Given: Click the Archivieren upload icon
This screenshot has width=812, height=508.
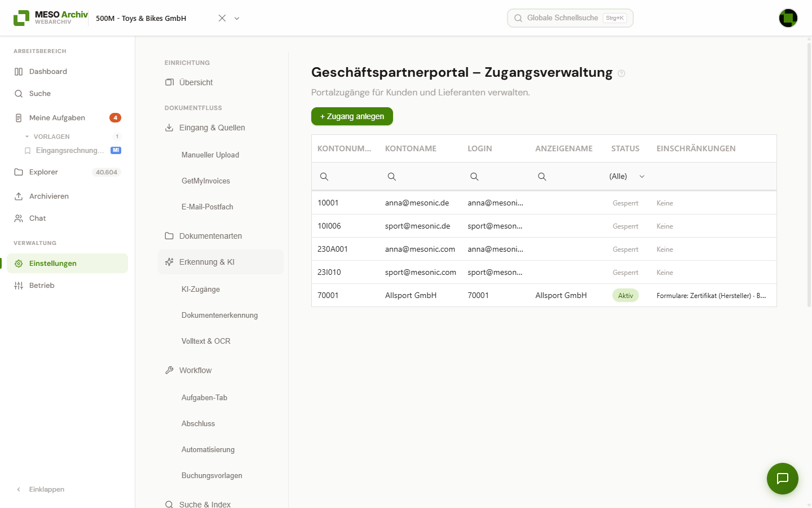Looking at the screenshot, I should point(19,196).
